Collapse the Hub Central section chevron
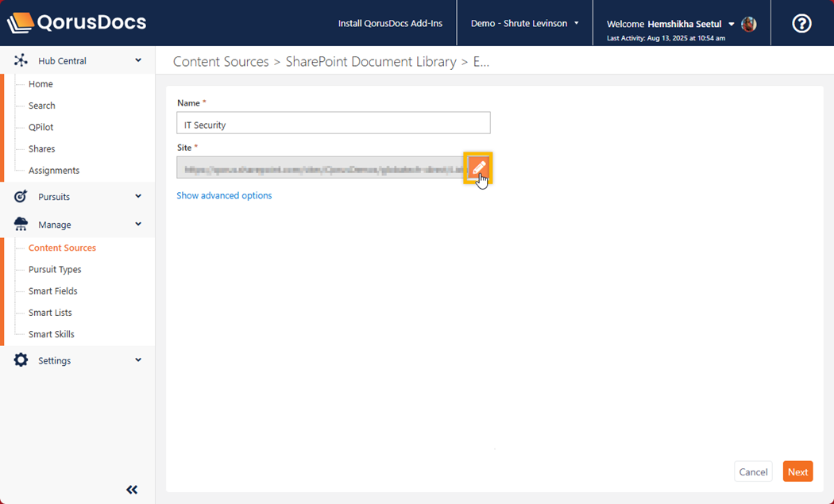Screen dimensions: 834x504 [138, 60]
